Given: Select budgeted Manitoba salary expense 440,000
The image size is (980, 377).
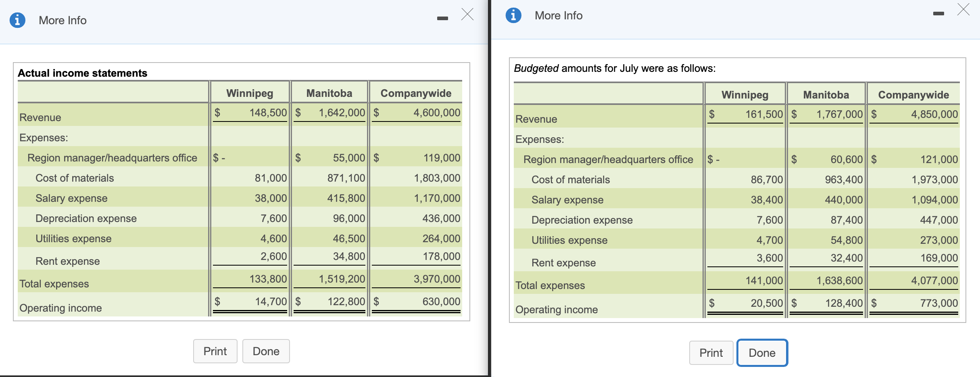Looking at the screenshot, I should coord(844,200).
